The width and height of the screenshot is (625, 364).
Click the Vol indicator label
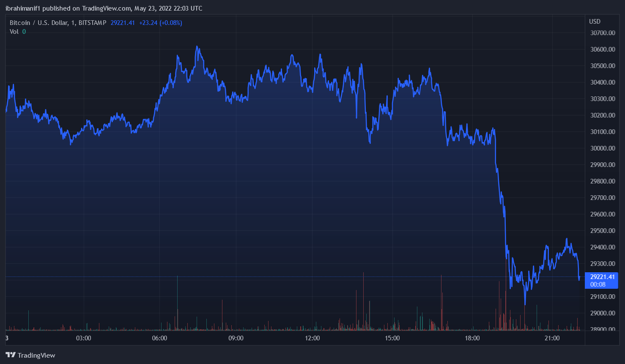(x=14, y=32)
